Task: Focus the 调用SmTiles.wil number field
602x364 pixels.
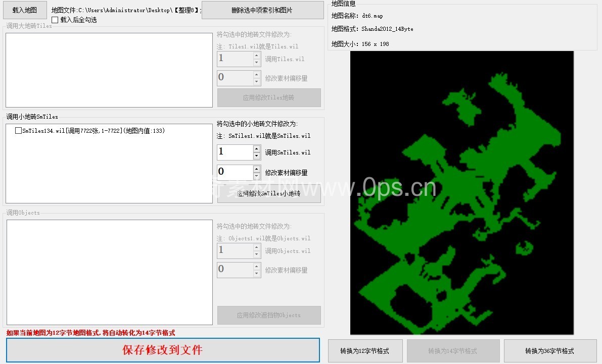Action: (x=235, y=152)
